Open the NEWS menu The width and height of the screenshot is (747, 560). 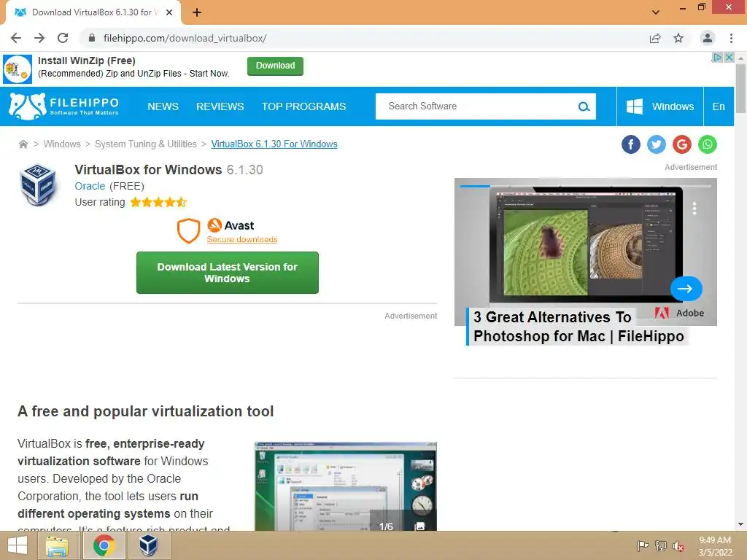(x=163, y=106)
